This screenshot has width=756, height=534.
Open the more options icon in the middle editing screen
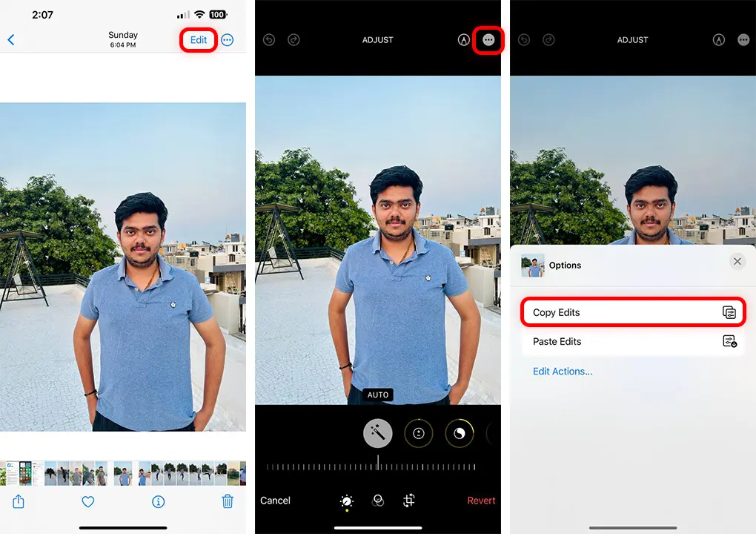pyautogui.click(x=488, y=39)
